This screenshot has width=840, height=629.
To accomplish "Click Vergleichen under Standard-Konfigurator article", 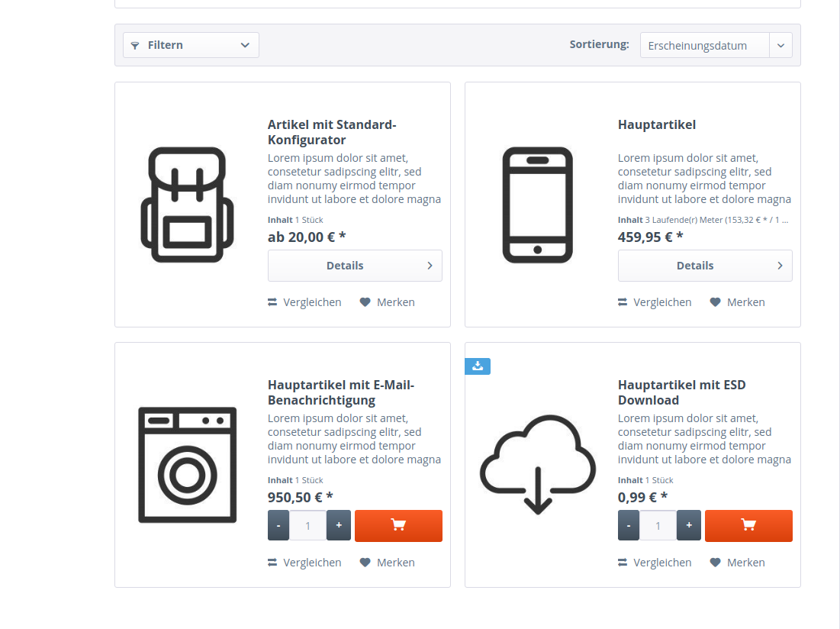I will 304,302.
